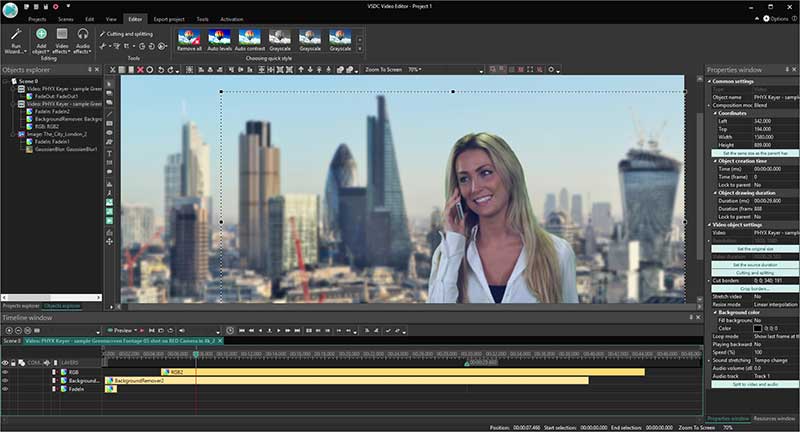The width and height of the screenshot is (800, 432).
Task: Click the black Color swatch in properties
Action: (758, 328)
